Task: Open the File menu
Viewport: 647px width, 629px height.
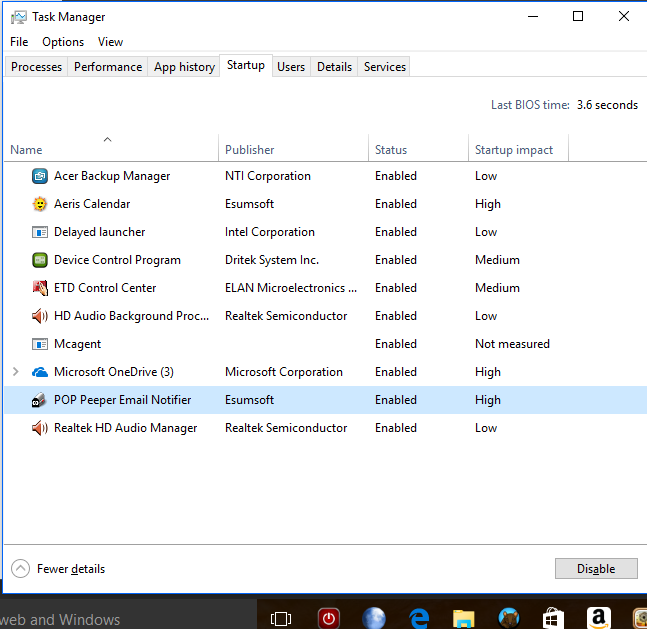Action: (x=19, y=42)
